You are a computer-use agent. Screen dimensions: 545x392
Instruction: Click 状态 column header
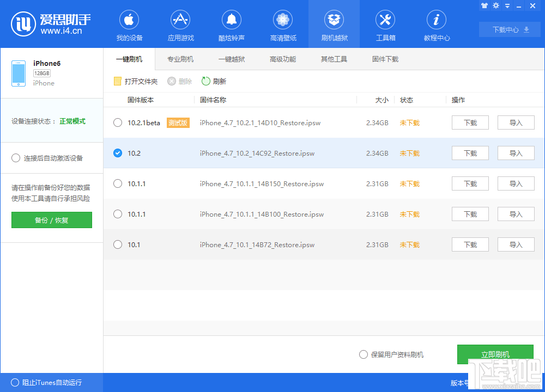[407, 100]
